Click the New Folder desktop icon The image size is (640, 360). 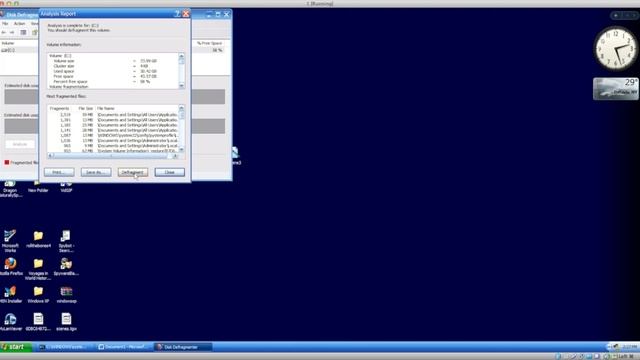[38, 187]
